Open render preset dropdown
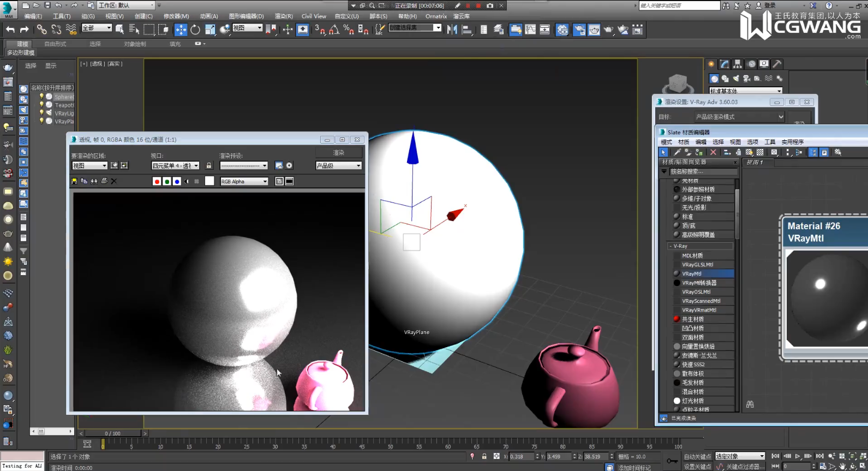This screenshot has height=471, width=868. click(x=244, y=165)
